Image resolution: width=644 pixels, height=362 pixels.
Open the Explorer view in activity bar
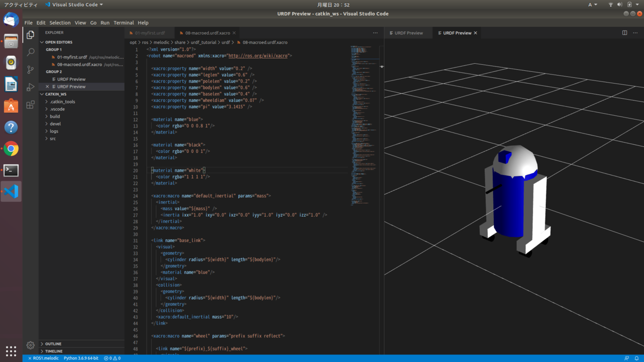pyautogui.click(x=31, y=35)
